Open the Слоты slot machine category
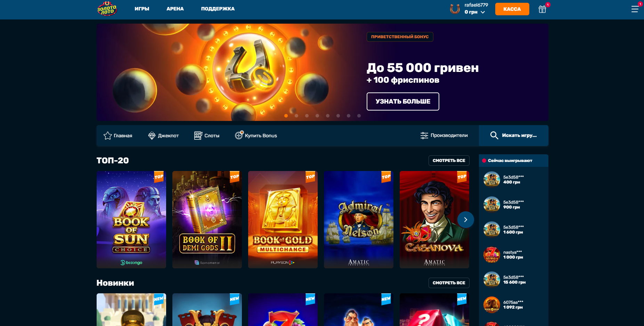The image size is (644, 326). click(207, 136)
